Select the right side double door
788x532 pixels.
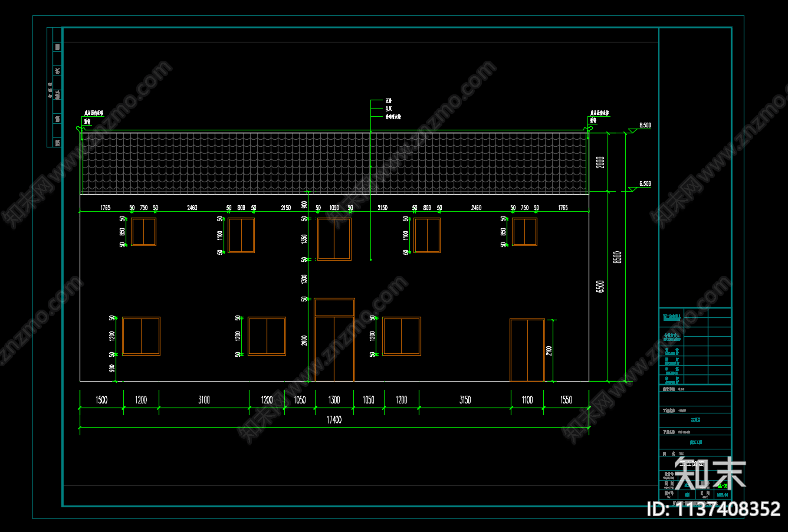point(527,350)
